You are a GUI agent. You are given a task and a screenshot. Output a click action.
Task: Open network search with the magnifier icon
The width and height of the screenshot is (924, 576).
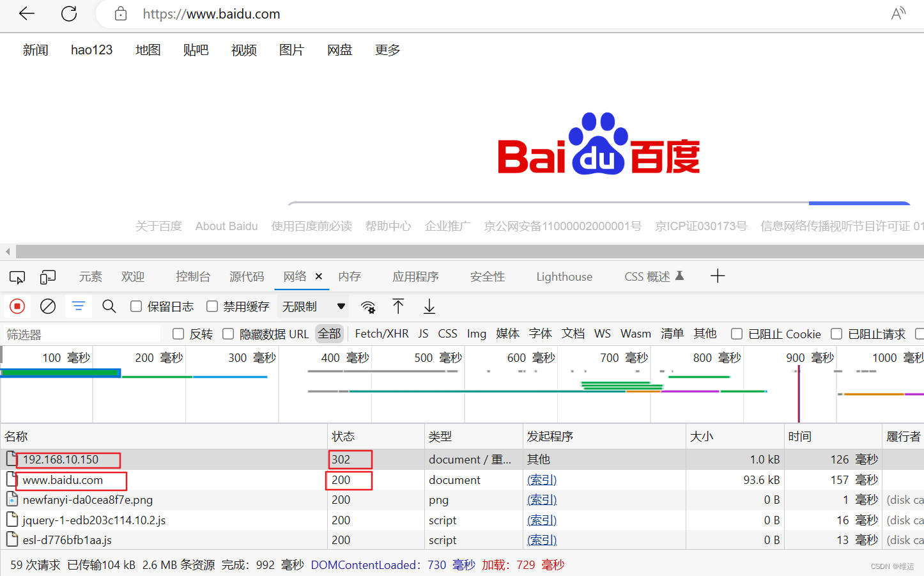[109, 306]
